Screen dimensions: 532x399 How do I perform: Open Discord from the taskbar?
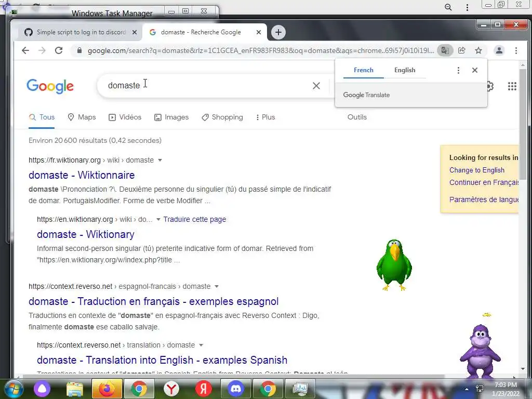tap(236, 389)
